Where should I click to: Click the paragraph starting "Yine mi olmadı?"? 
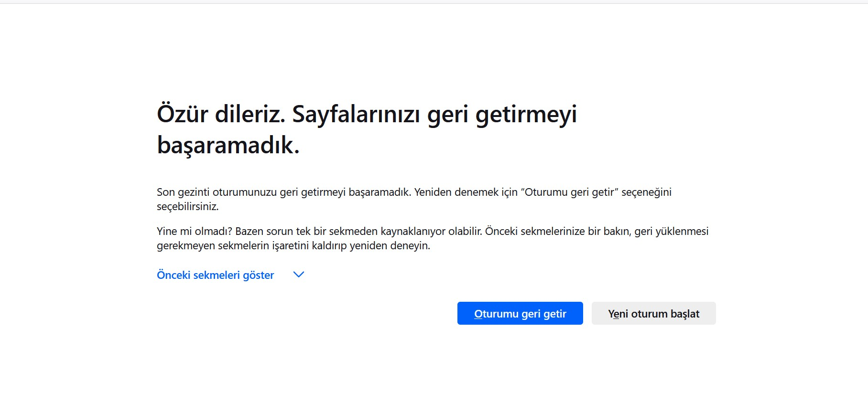pyautogui.click(x=432, y=232)
